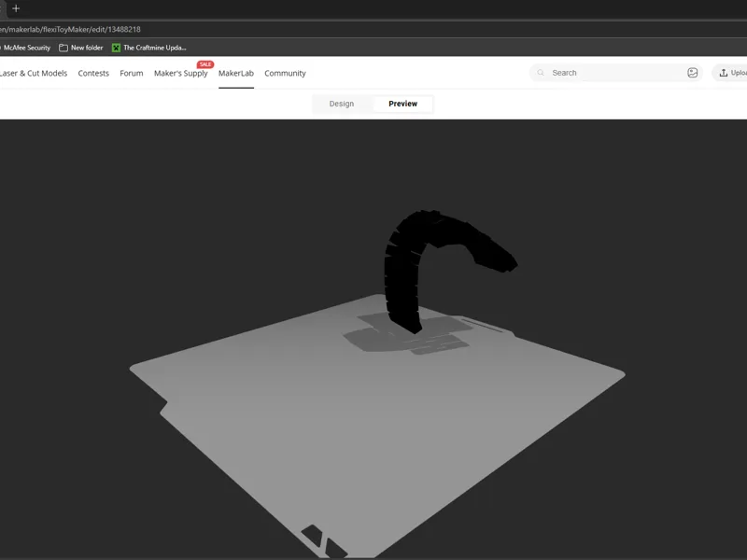Open the Community page

(286, 74)
